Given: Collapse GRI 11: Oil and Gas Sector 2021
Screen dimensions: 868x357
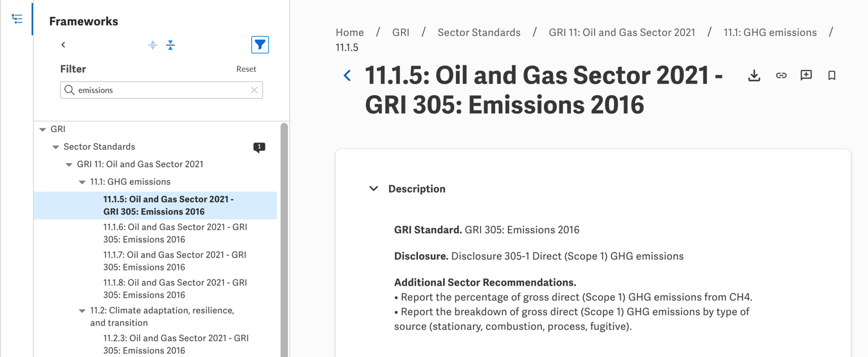Looking at the screenshot, I should click(x=69, y=164).
